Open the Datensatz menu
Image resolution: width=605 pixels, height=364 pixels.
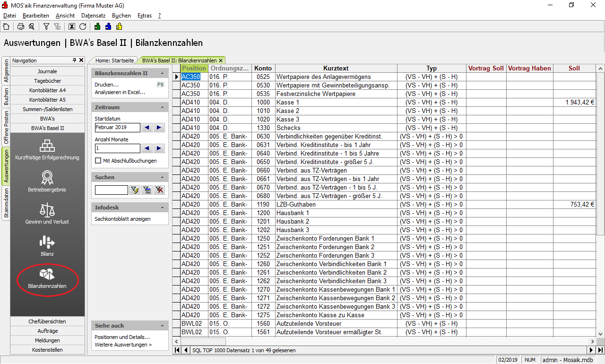[x=93, y=16]
